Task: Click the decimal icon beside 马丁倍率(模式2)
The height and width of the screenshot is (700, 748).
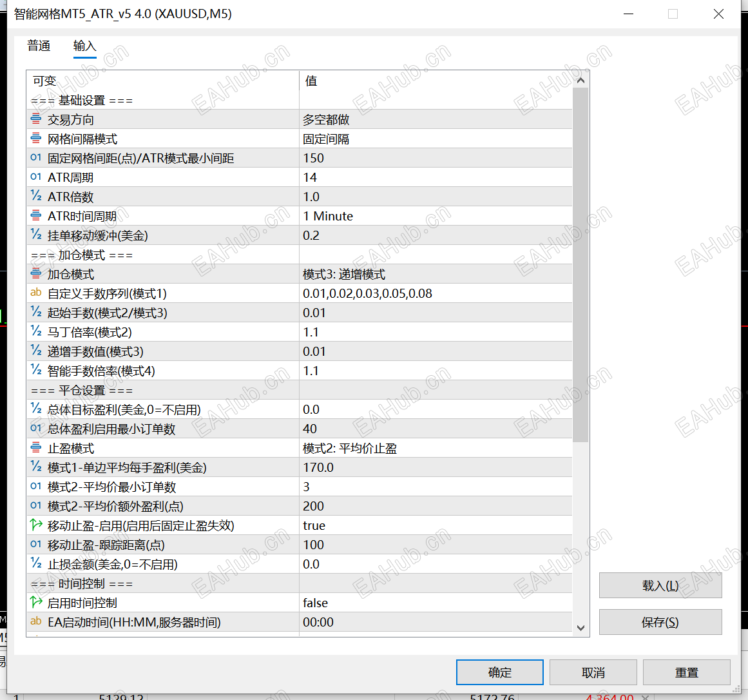Action: (x=36, y=331)
